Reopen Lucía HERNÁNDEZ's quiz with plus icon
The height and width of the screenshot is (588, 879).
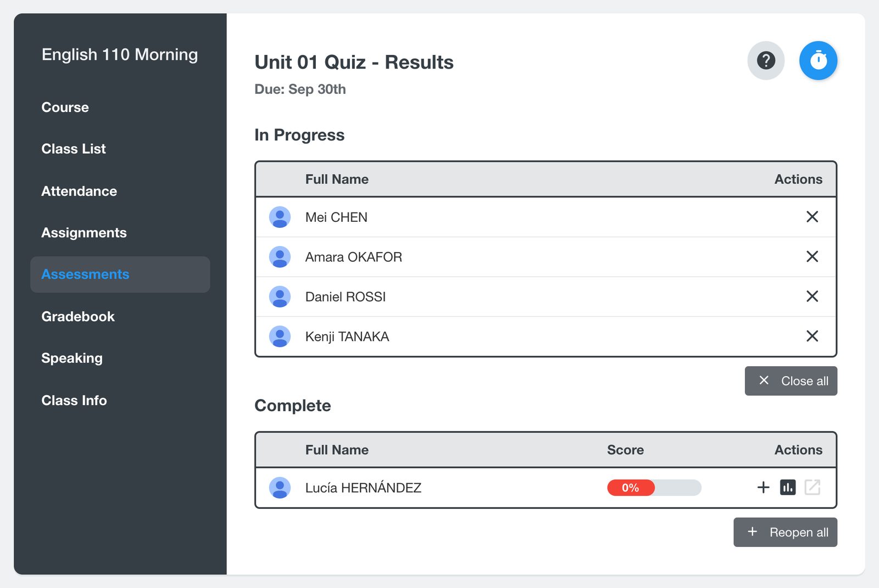(763, 487)
